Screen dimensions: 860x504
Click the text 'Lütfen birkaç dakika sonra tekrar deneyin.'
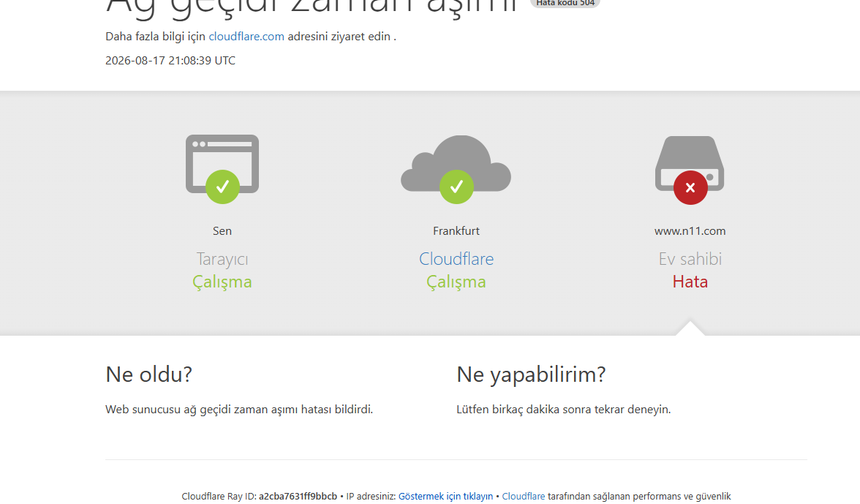[563, 410]
